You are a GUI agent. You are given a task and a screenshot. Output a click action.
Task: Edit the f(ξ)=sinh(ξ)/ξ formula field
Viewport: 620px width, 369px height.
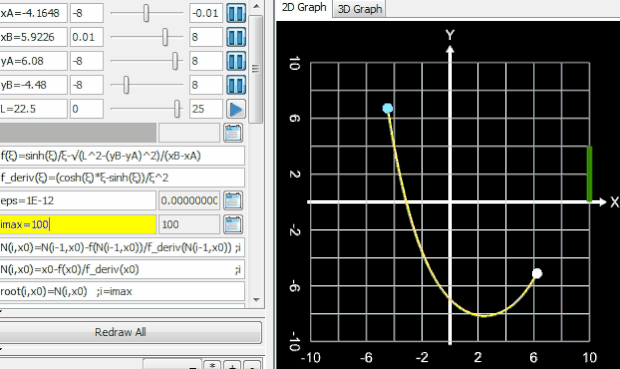point(122,156)
